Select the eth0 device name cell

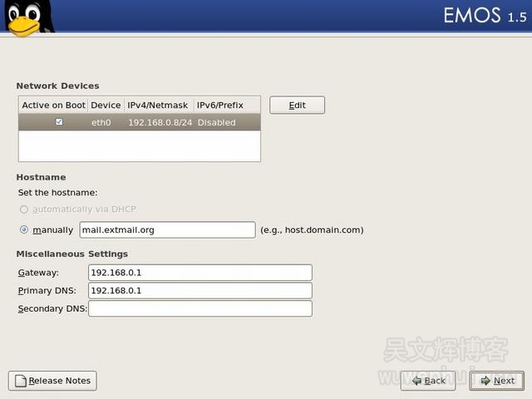(x=101, y=122)
